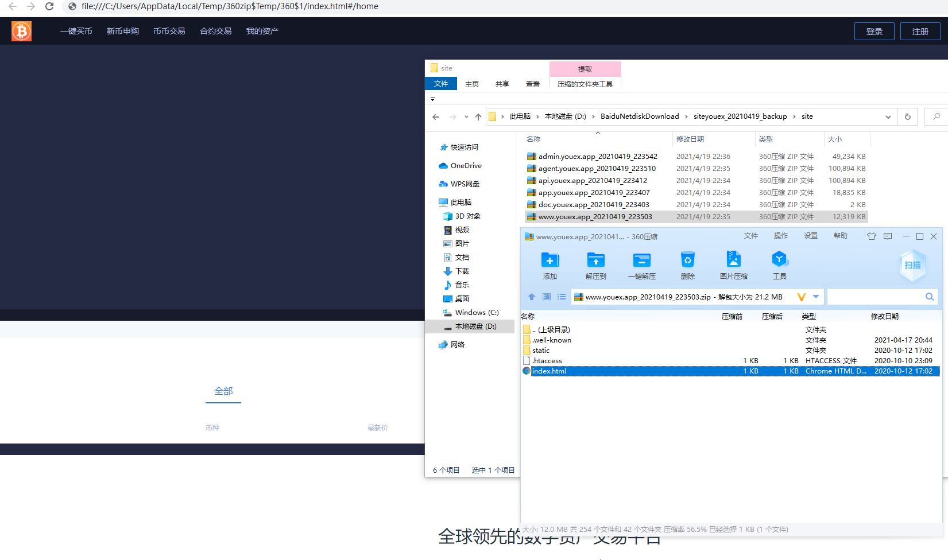Viewport: 948px width, 560px height.
Task: Click the chevron after BaiduNetdiskDownload in path
Action: tap(686, 116)
